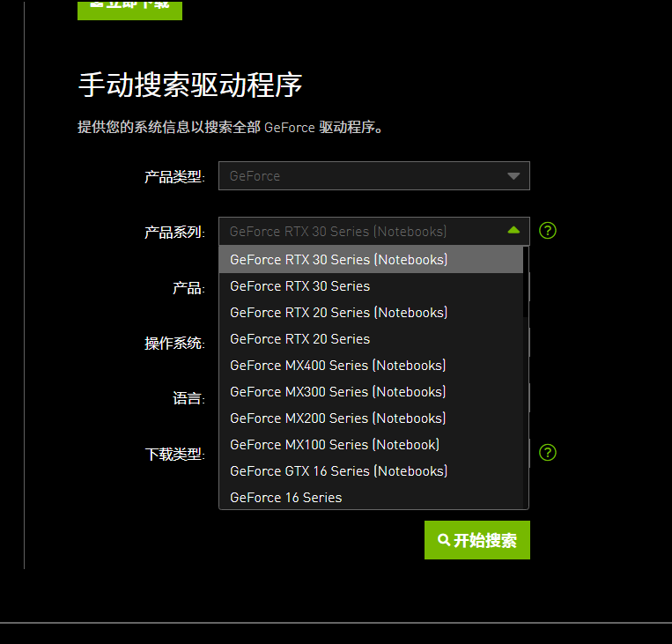Viewport: 672px width, 644px height.
Task: Click the help icon beside 产品系列
Action: (547, 231)
